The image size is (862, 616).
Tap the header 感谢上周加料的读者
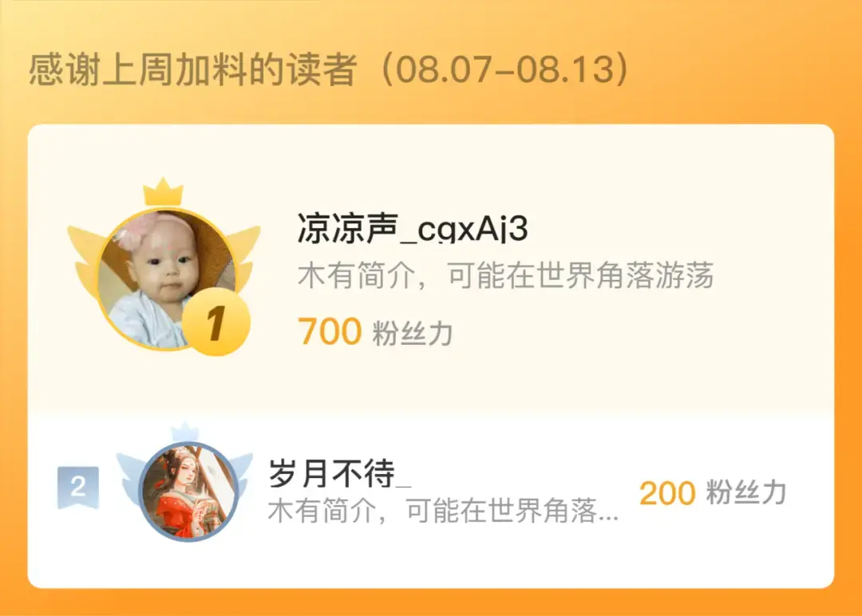(x=193, y=69)
